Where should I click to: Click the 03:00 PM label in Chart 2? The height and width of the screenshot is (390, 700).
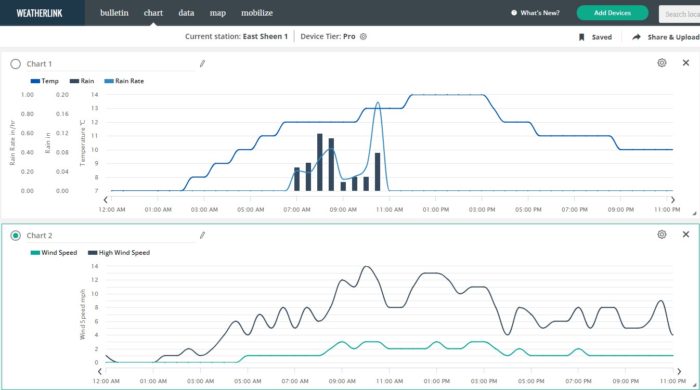484,381
